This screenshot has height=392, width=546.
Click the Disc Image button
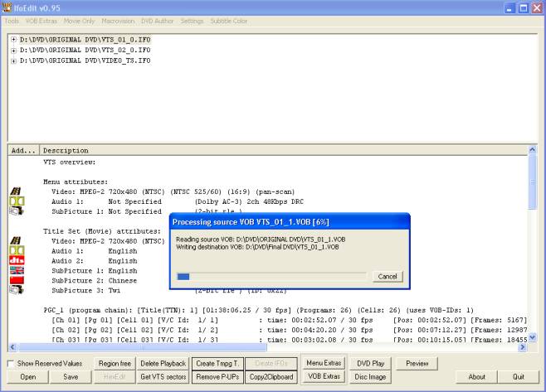coord(370,377)
